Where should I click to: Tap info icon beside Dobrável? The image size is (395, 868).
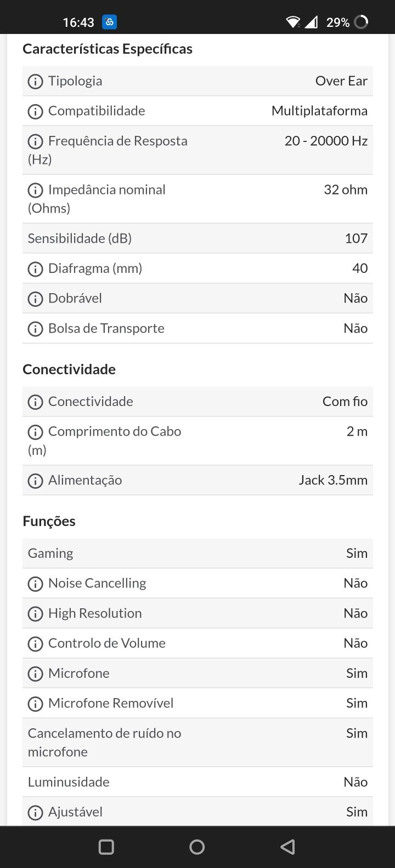(35, 299)
